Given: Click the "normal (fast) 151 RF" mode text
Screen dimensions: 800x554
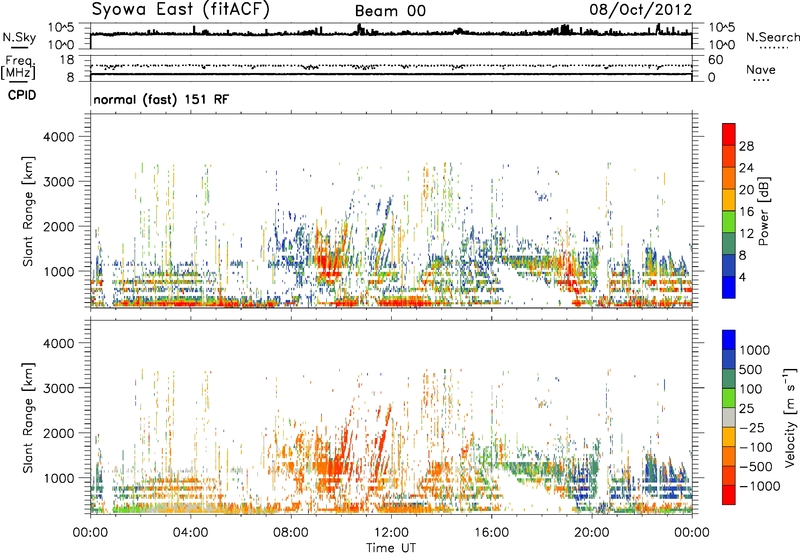Looking at the screenshot, I should pos(161,99).
